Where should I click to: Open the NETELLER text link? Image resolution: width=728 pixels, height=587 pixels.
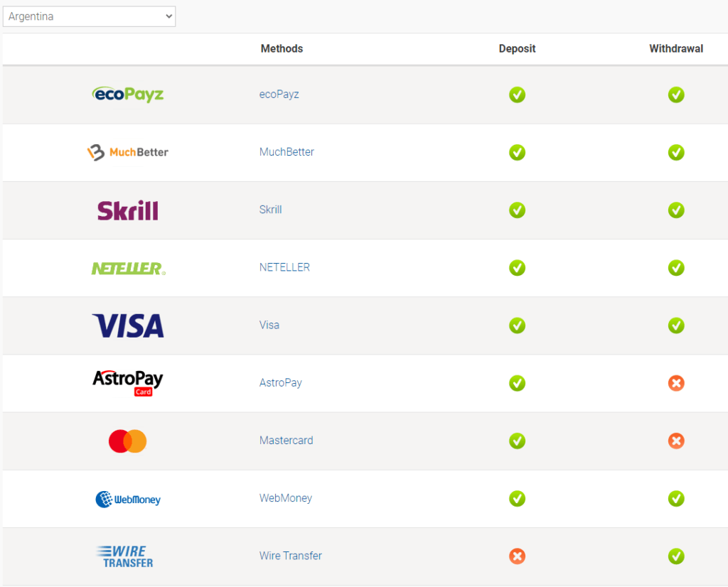[x=284, y=267]
